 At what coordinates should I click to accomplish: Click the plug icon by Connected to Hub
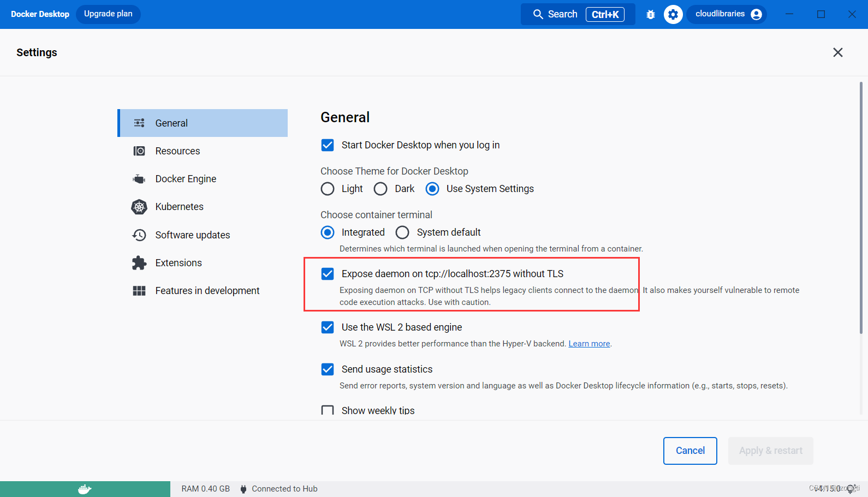[243, 489]
